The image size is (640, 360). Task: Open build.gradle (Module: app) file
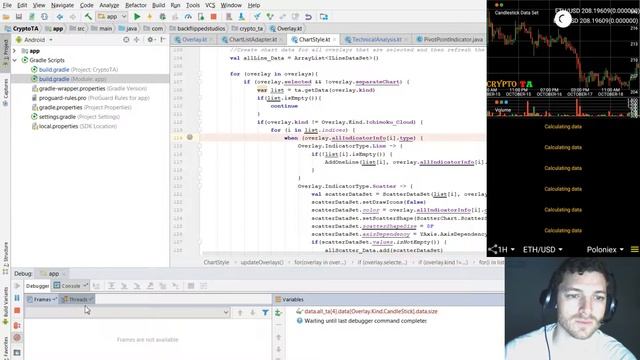point(72,79)
